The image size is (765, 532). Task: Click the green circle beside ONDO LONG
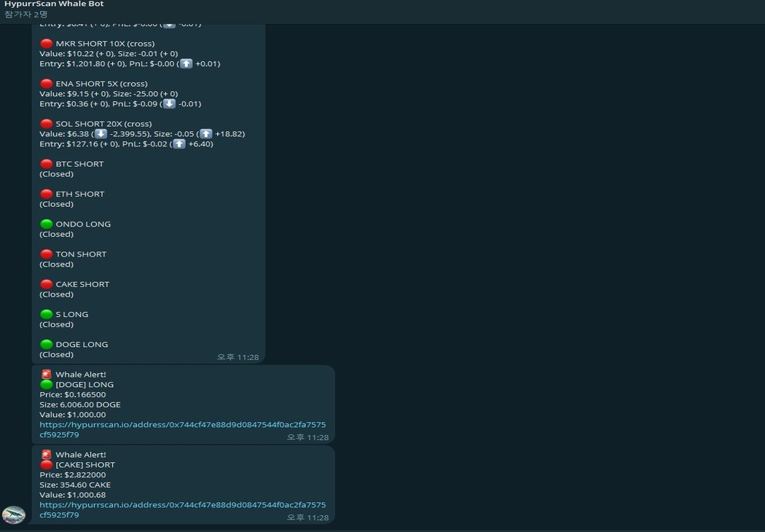click(x=47, y=224)
